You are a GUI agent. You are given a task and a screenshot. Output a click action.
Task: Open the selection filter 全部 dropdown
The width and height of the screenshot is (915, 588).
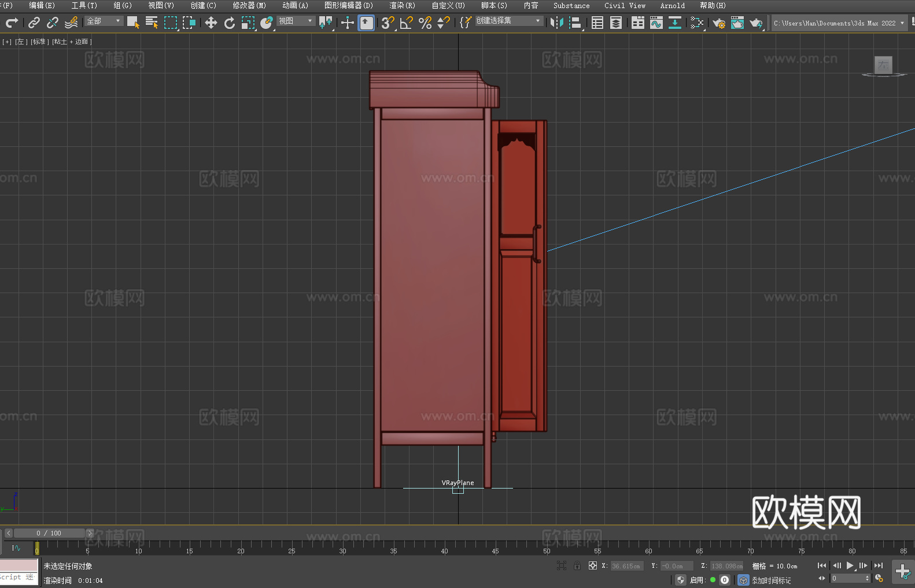104,21
